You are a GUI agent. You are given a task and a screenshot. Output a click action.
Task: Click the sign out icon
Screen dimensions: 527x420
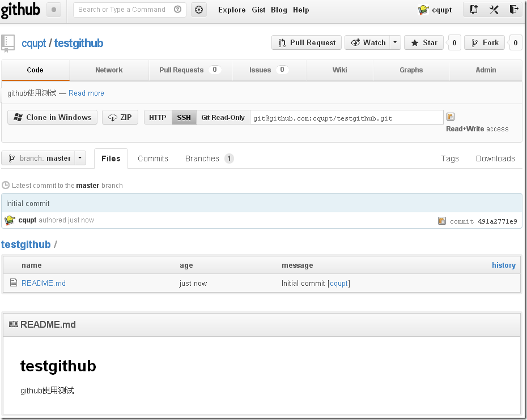(513, 10)
